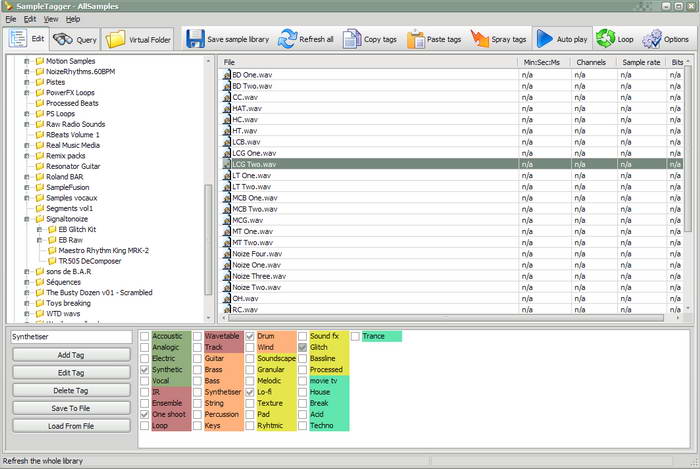Click the Save sample library floppy icon
The height and width of the screenshot is (469, 700).
click(x=195, y=39)
